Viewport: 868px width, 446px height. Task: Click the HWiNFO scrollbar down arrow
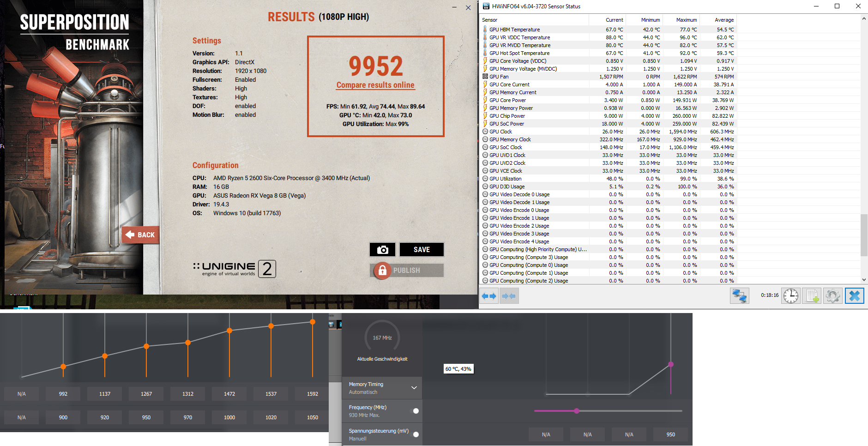864,280
